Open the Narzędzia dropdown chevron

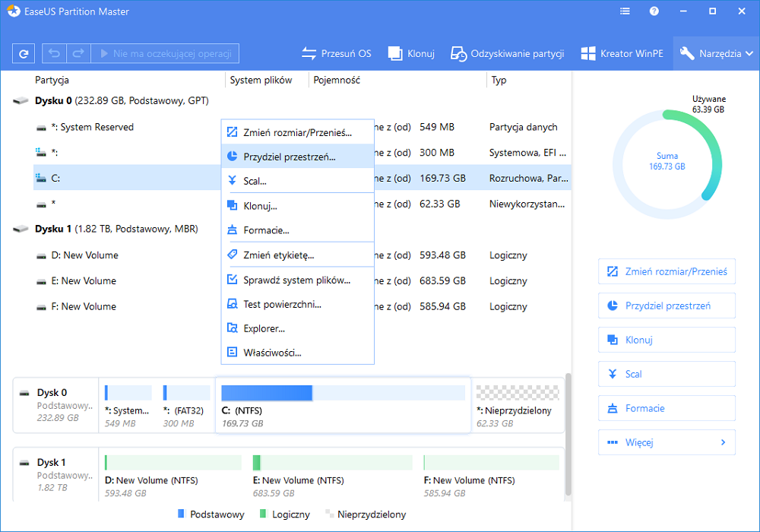(749, 53)
